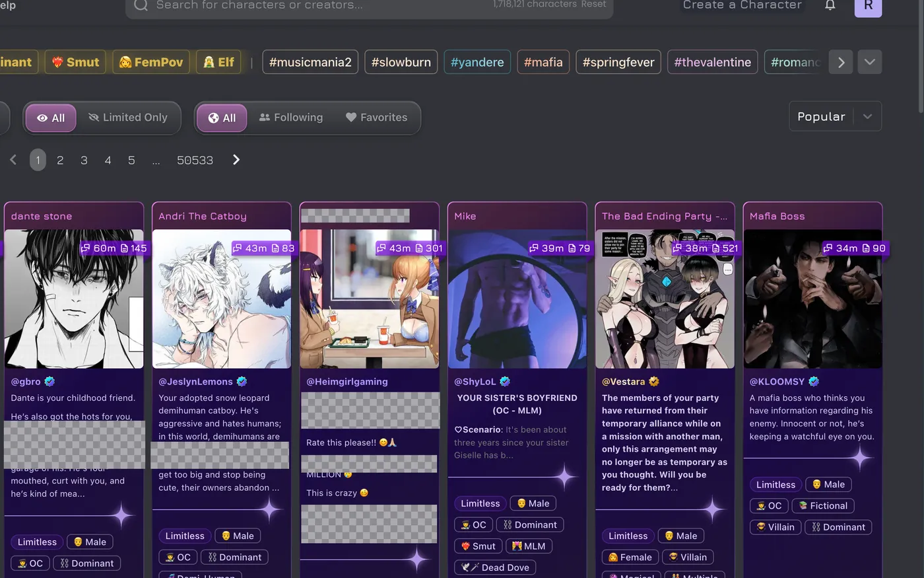Click verified badge next to @KLOOMSY

click(x=814, y=381)
